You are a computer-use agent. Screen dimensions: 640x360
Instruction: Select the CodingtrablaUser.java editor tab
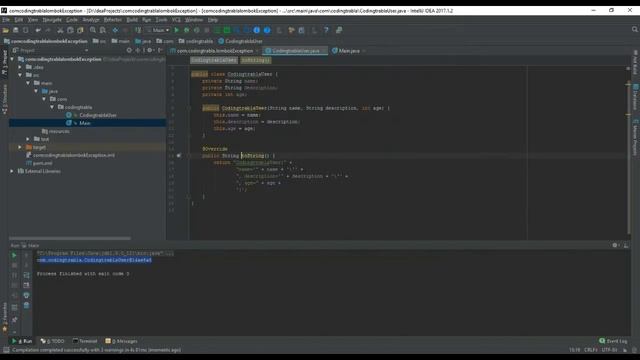[x=296, y=51]
